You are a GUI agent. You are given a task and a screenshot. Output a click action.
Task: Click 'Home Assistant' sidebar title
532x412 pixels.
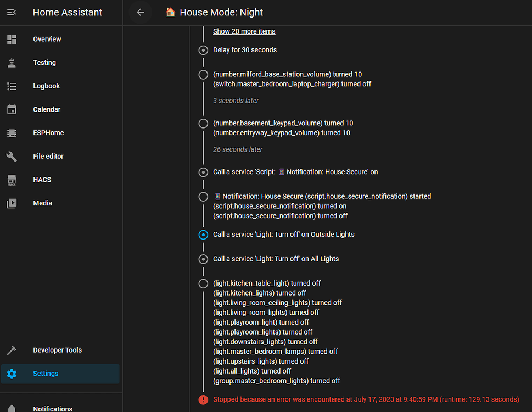(x=67, y=13)
